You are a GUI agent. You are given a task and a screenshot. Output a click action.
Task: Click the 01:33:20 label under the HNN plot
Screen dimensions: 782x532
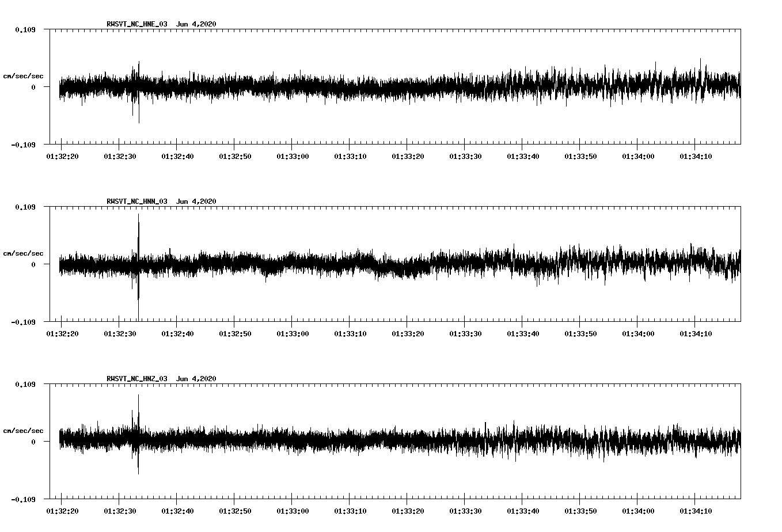pos(408,333)
